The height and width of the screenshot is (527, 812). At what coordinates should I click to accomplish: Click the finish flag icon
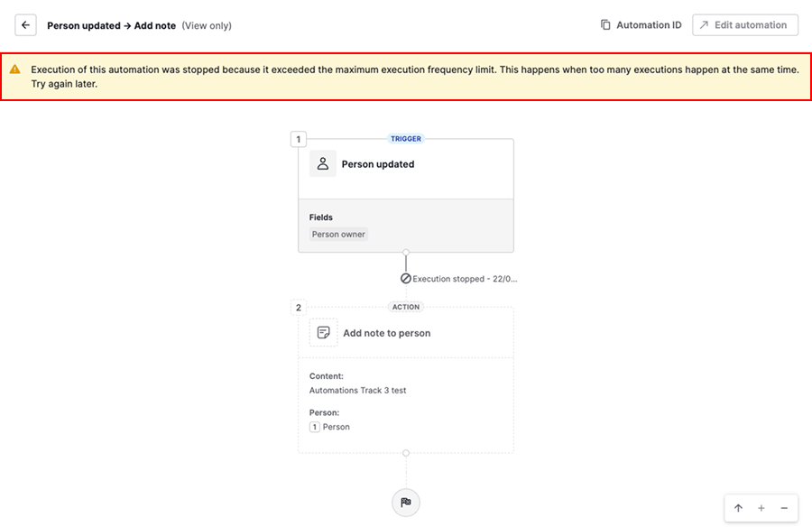pos(406,503)
